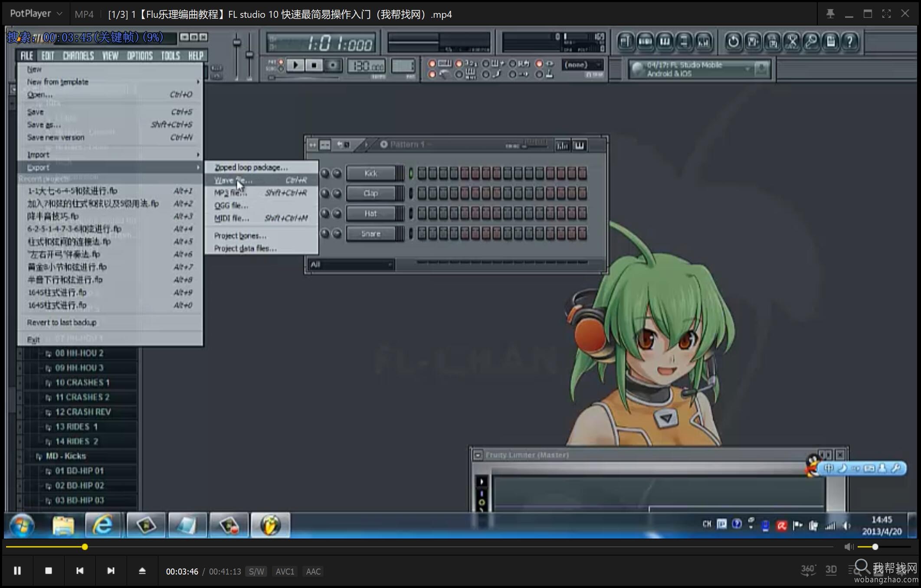Open graph editor in channel rack
This screenshot has width=921, height=588.
coord(563,145)
